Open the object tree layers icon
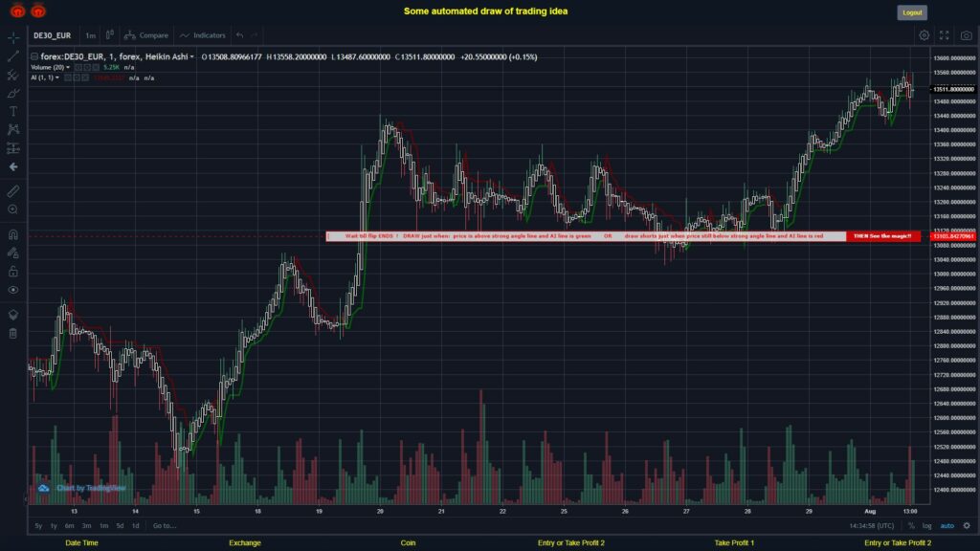This screenshot has width=980, height=551. tap(13, 314)
